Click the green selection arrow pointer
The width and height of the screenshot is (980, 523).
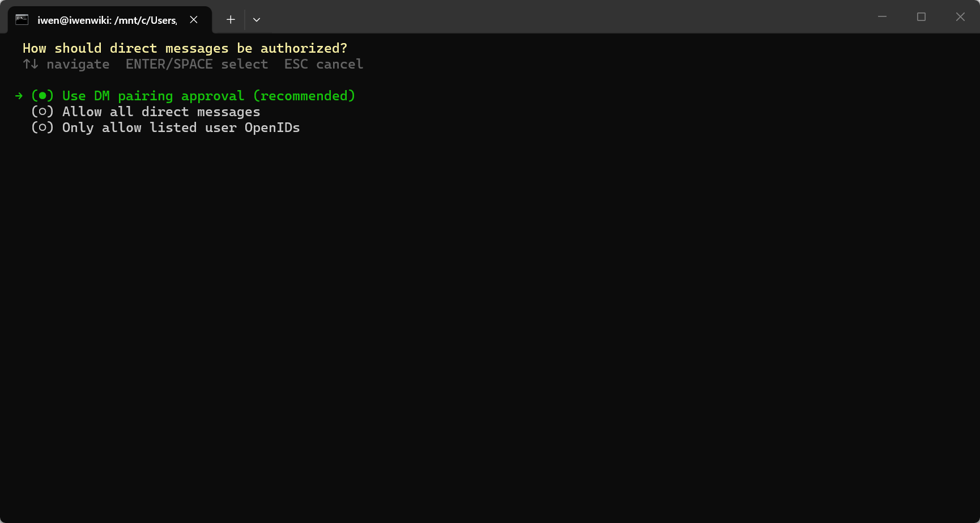coord(19,96)
